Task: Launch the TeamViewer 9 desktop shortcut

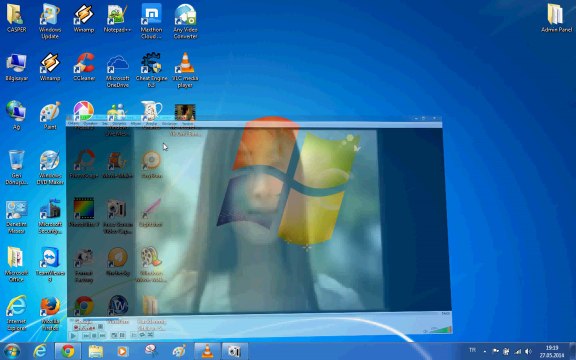Action: (x=50, y=264)
